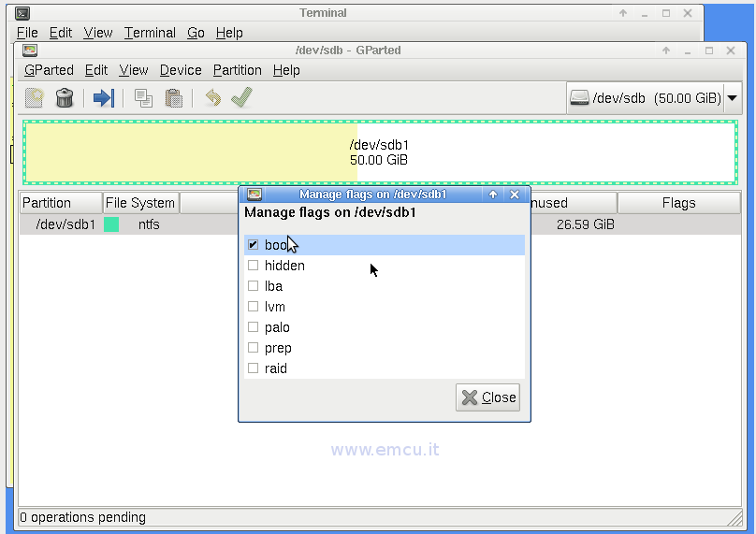Click the Terminal window title icon
The image size is (756, 534).
tap(22, 13)
